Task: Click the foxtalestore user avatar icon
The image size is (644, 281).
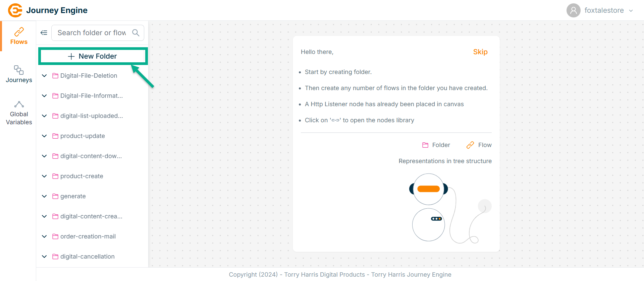Action: click(573, 10)
